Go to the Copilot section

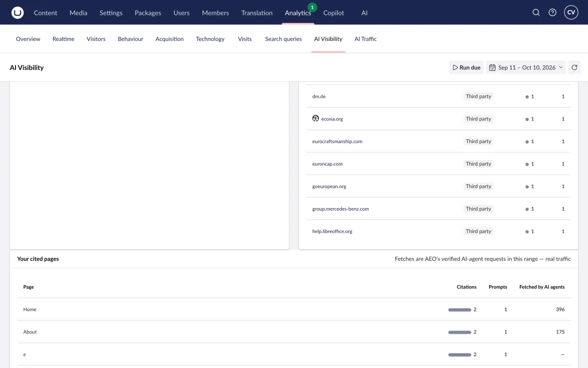click(x=334, y=13)
